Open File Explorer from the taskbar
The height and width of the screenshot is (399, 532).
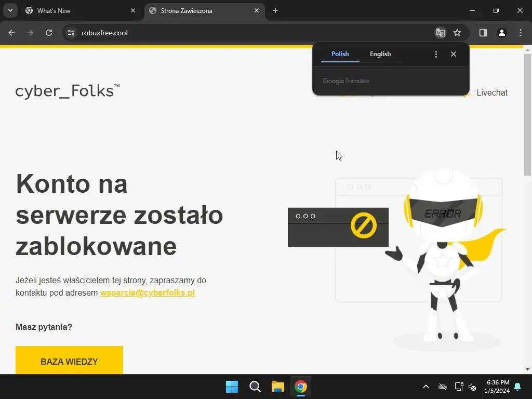[277, 387]
